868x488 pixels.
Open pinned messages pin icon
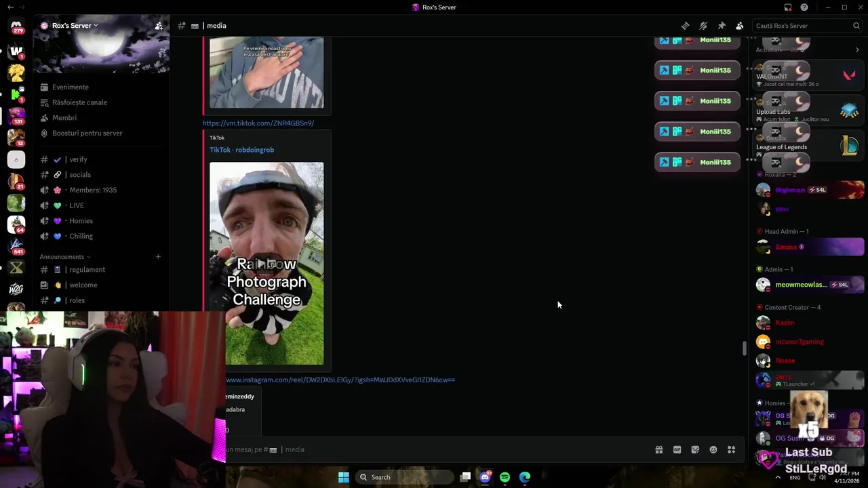click(x=722, y=26)
